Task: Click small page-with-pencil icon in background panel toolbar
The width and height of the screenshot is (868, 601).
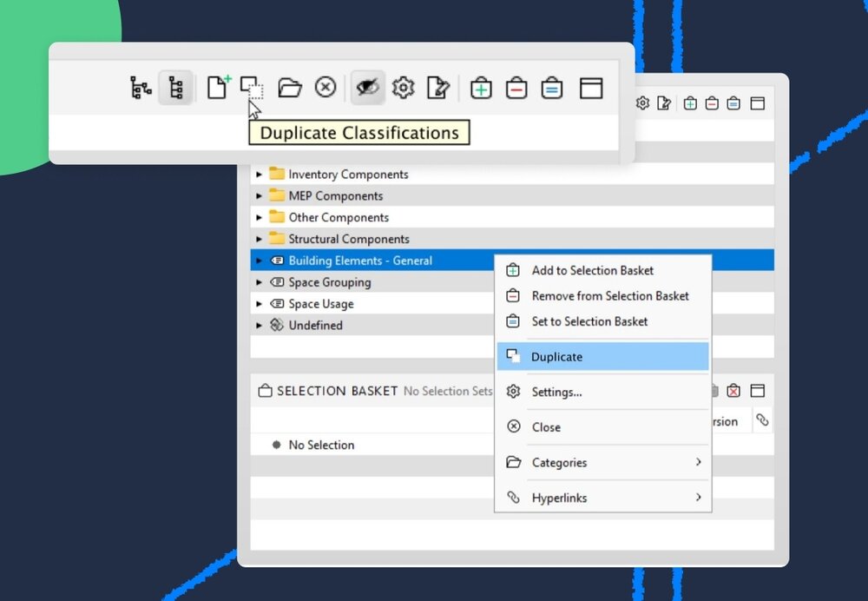Action: point(664,103)
